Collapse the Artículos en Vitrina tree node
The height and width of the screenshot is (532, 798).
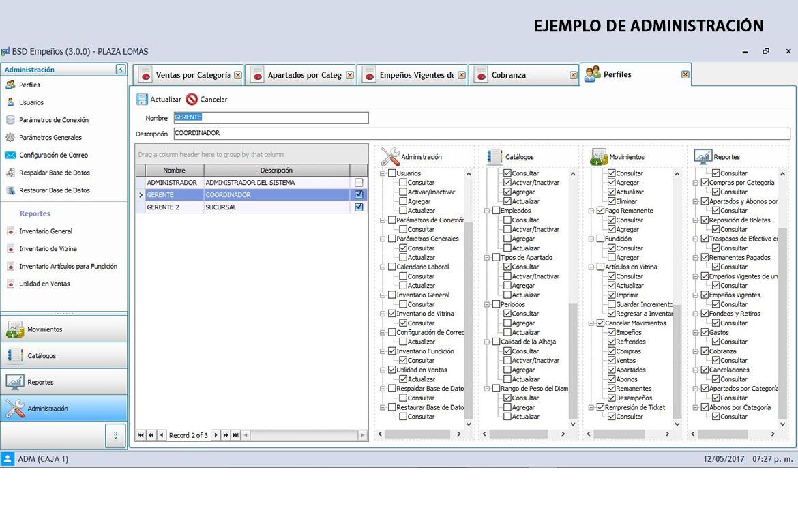591,267
